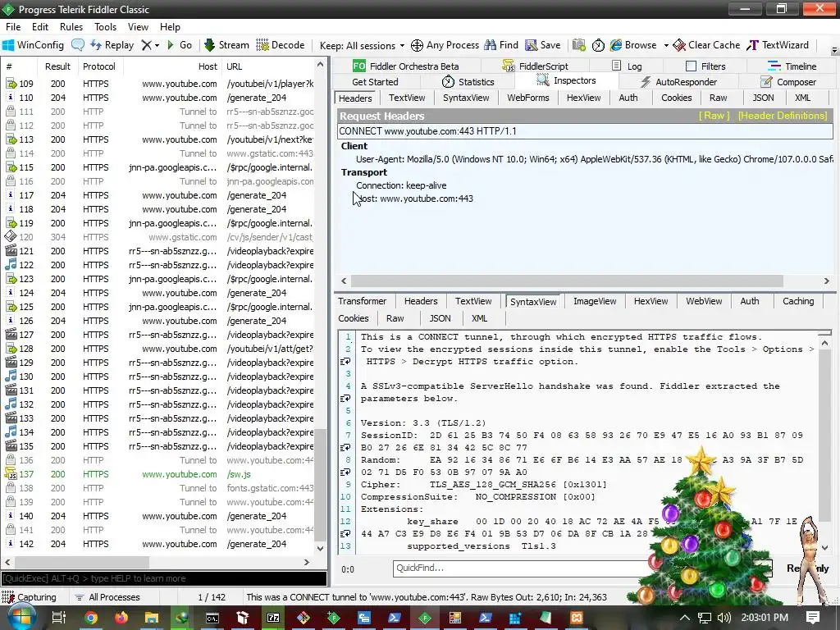The image size is (840, 630).
Task: Open the Tools menu
Action: (106, 27)
